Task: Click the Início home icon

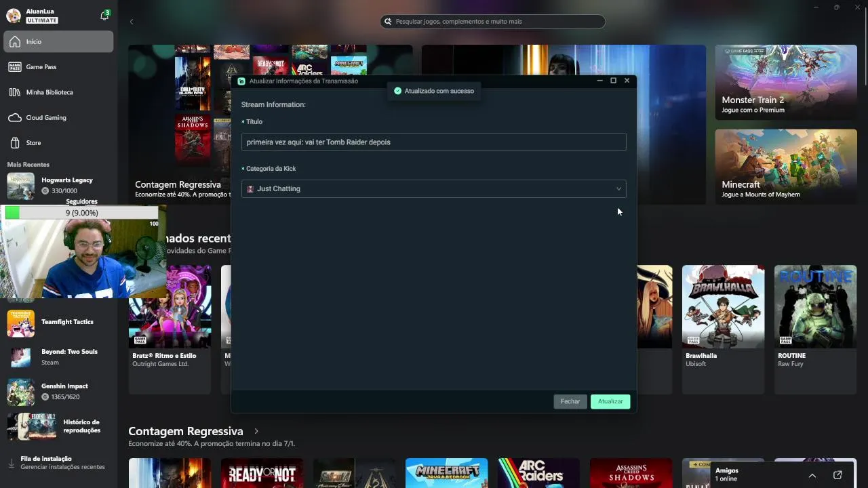Action: point(15,41)
